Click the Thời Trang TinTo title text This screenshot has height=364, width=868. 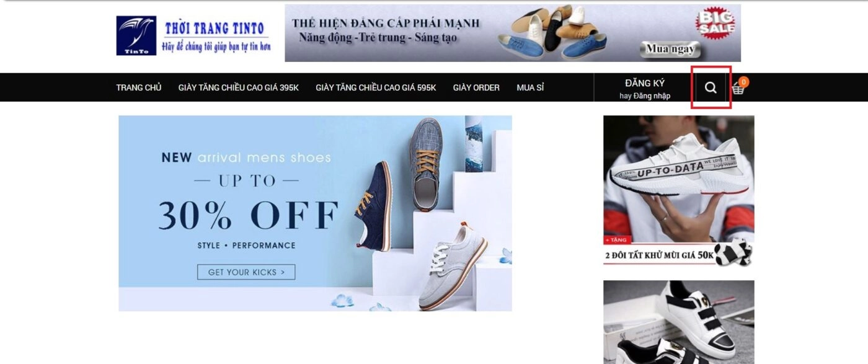(x=215, y=29)
